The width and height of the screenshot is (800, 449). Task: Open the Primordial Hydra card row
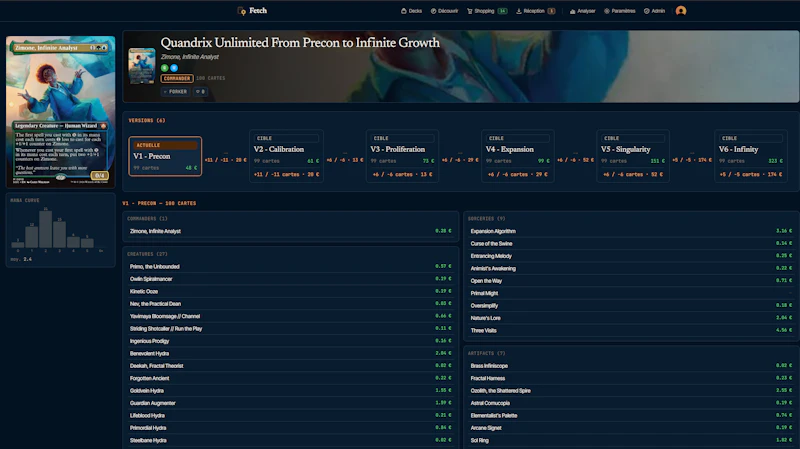coord(290,428)
